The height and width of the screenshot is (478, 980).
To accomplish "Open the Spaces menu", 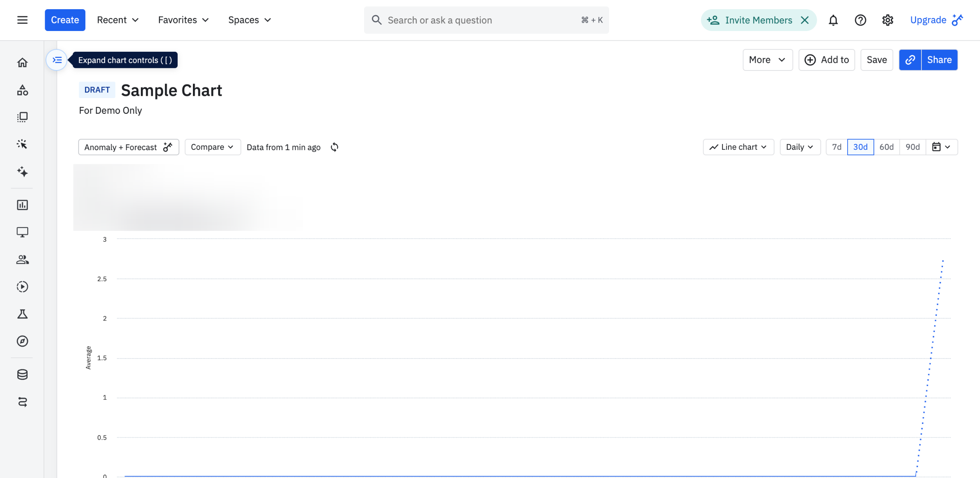I will coord(249,20).
